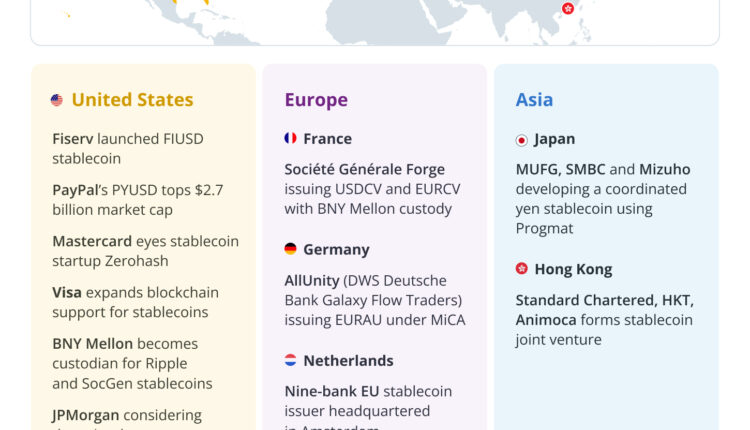Click the France flag icon

click(x=290, y=138)
